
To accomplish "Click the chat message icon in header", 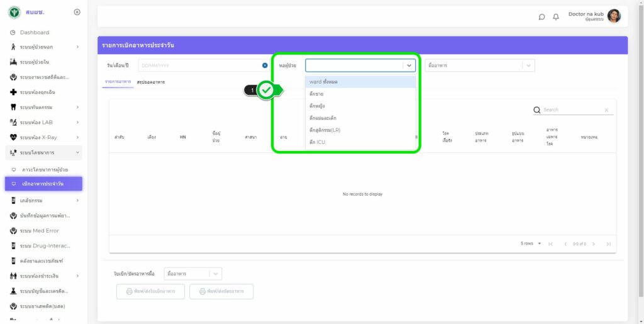I will [x=541, y=17].
